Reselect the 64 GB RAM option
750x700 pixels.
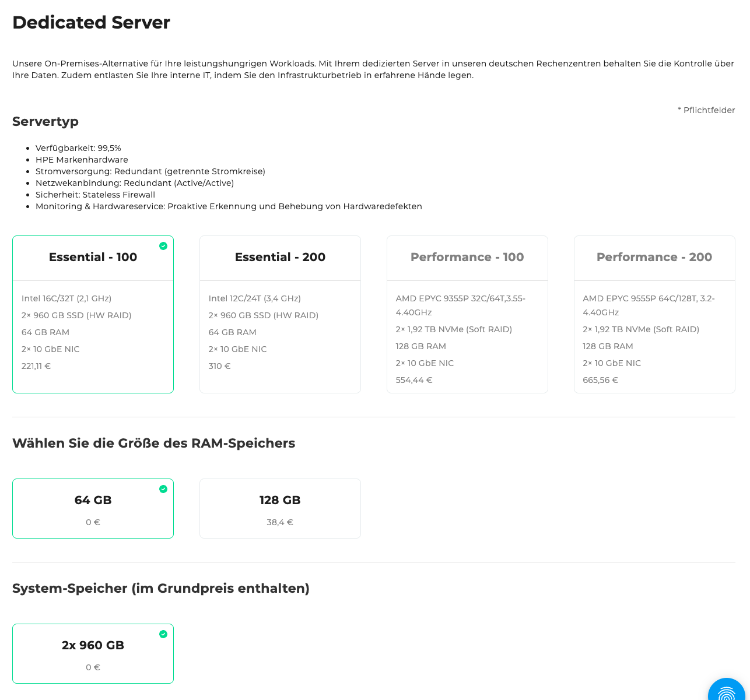pyautogui.click(x=93, y=508)
